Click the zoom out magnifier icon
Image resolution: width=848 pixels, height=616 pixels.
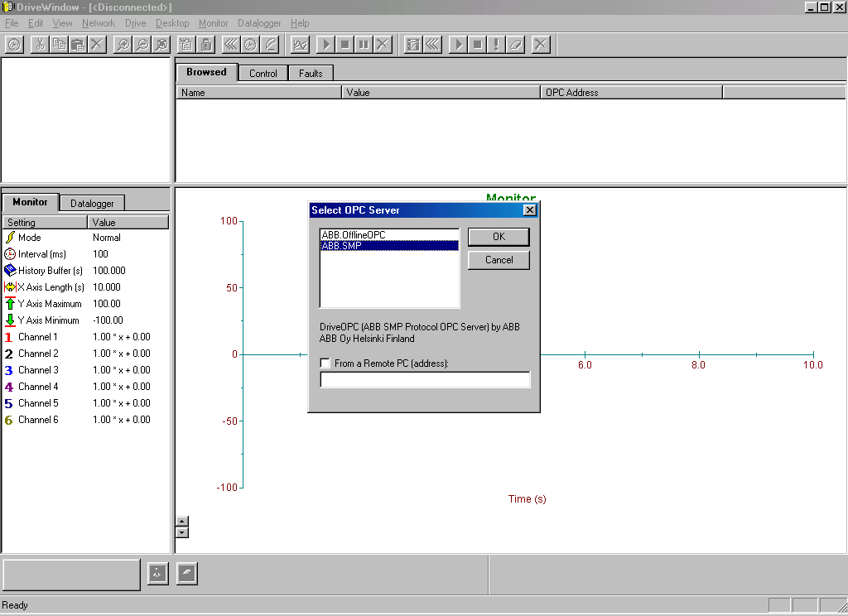142,45
